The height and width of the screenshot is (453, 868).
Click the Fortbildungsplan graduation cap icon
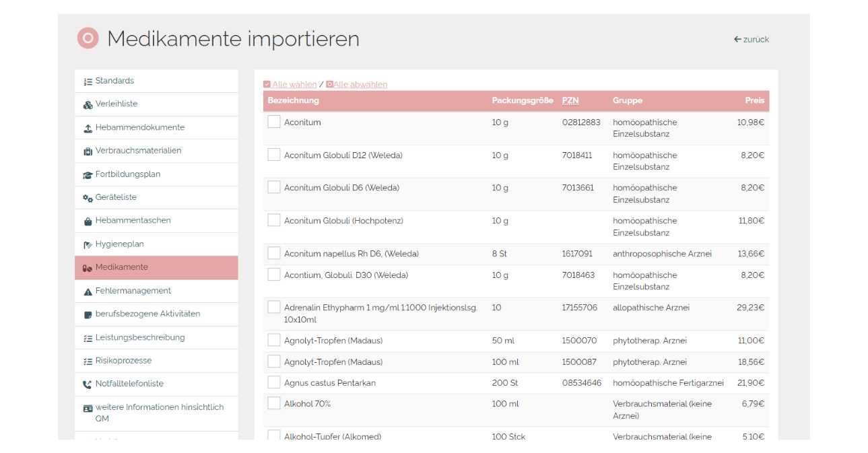88,174
